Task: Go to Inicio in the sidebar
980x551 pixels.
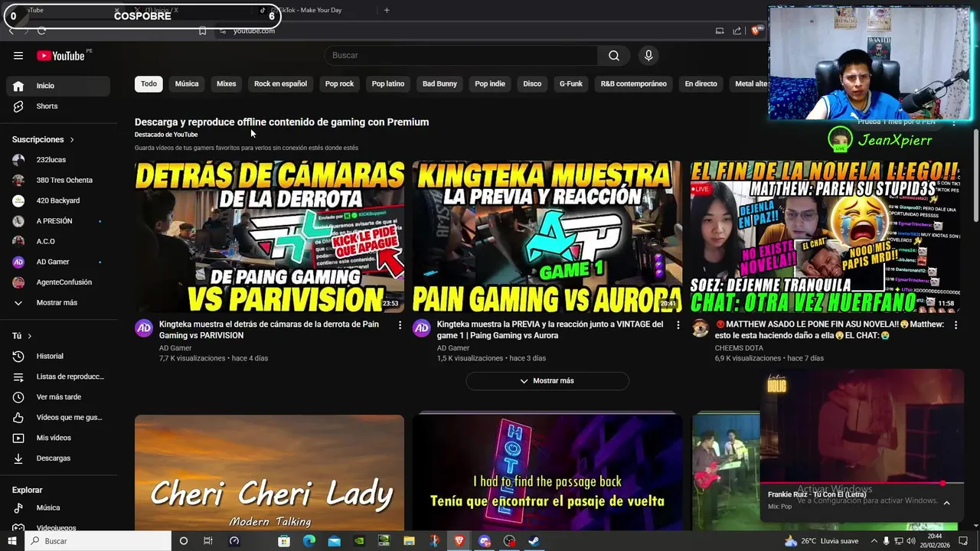Action: pos(58,86)
